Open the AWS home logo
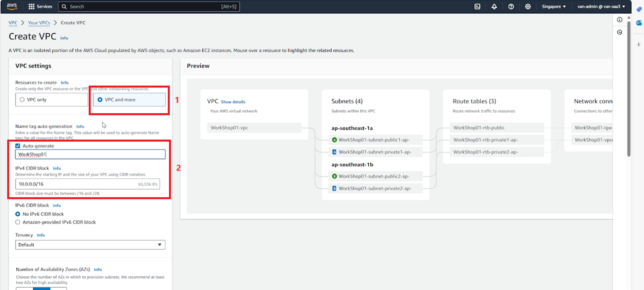The width and height of the screenshot is (644, 290). tap(12, 6)
